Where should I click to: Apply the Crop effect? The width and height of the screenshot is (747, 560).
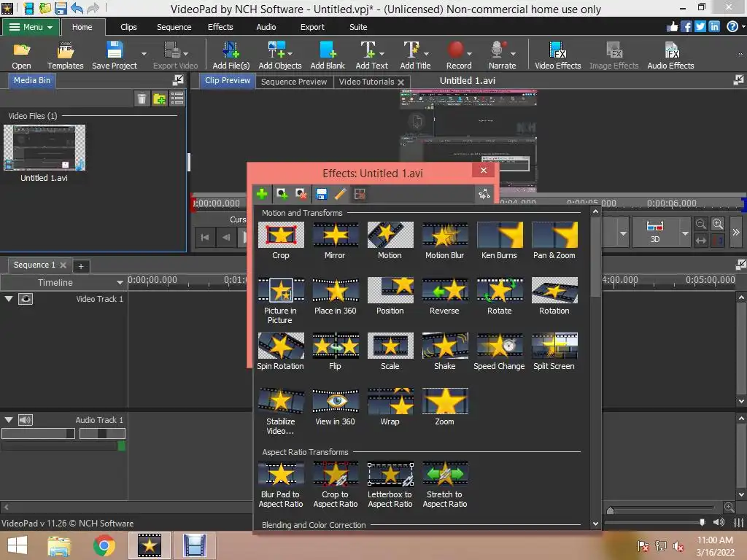pos(281,241)
